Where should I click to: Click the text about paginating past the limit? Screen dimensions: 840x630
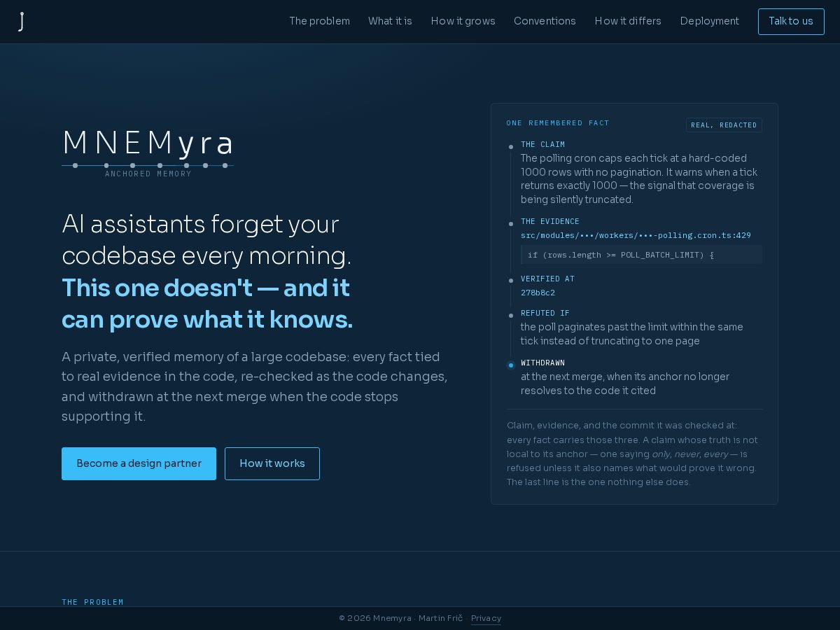(632, 334)
